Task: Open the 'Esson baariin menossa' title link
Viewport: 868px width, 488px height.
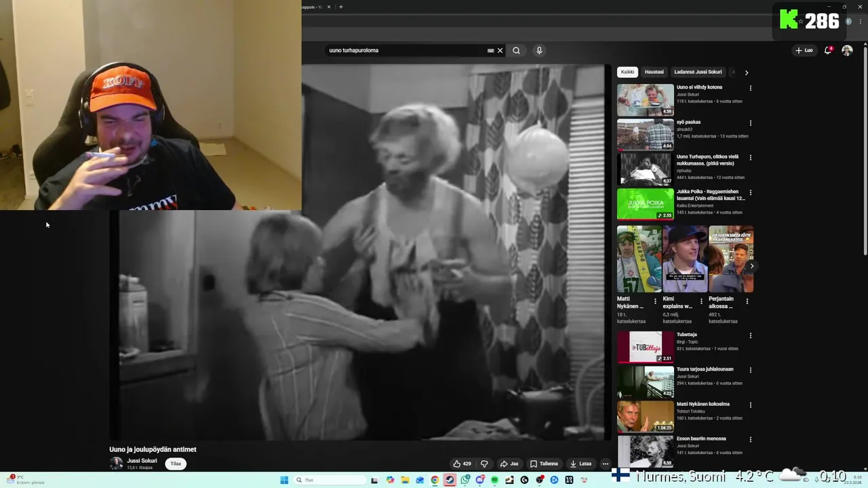Action: coord(701,439)
